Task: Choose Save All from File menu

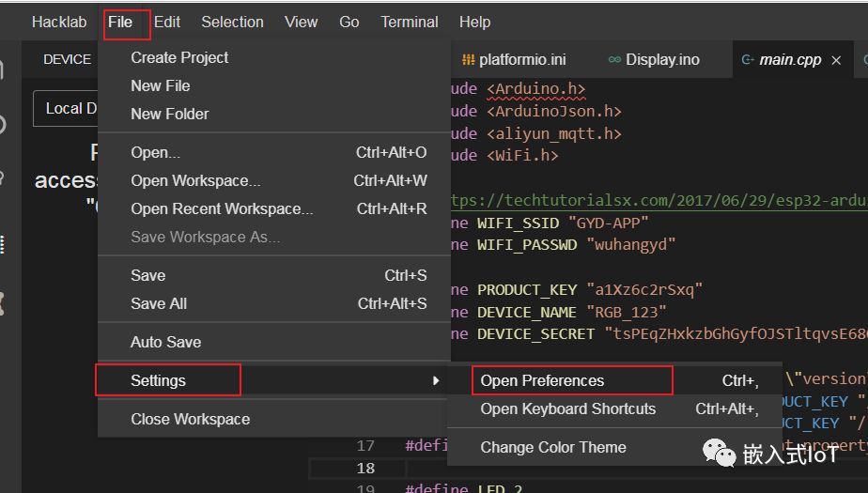Action: pyautogui.click(x=159, y=304)
